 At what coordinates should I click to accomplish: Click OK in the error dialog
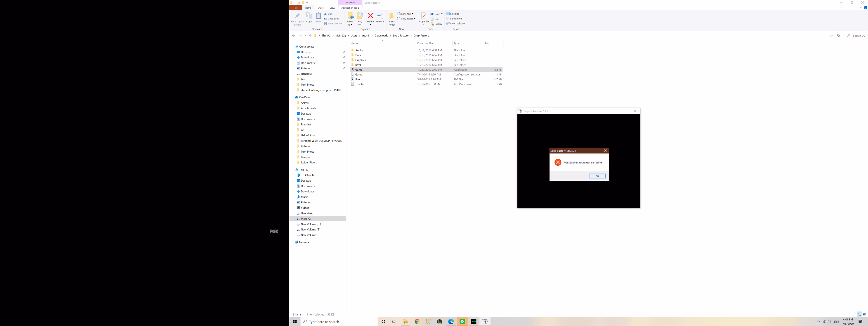click(597, 176)
